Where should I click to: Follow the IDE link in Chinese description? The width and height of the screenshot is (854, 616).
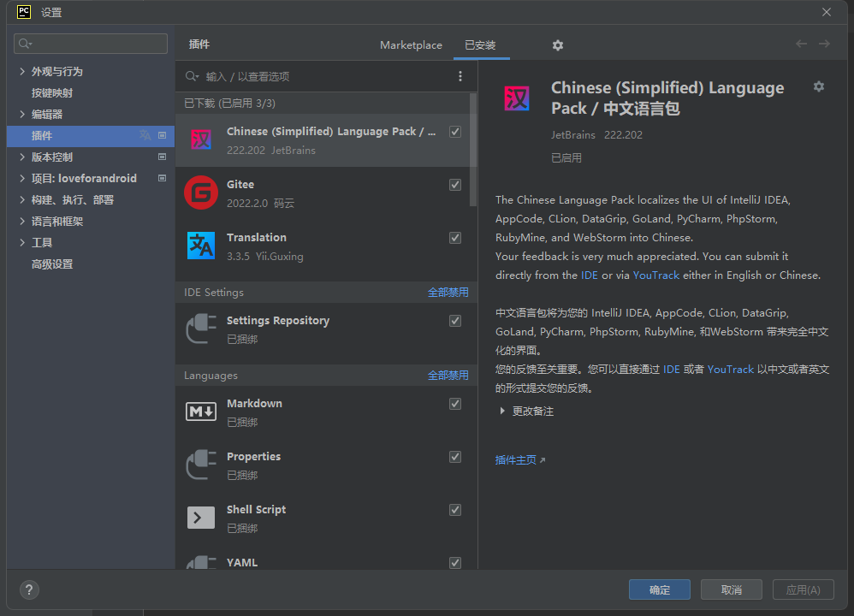671,370
